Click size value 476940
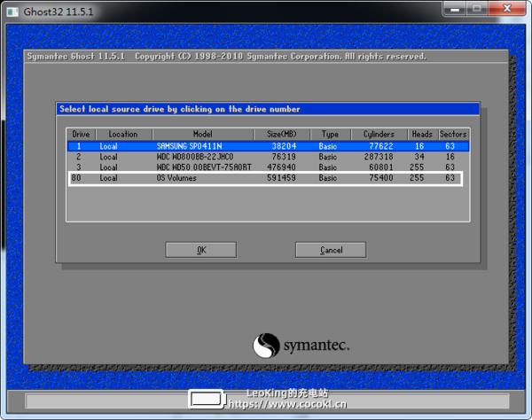This screenshot has width=532, height=420. coord(281,167)
